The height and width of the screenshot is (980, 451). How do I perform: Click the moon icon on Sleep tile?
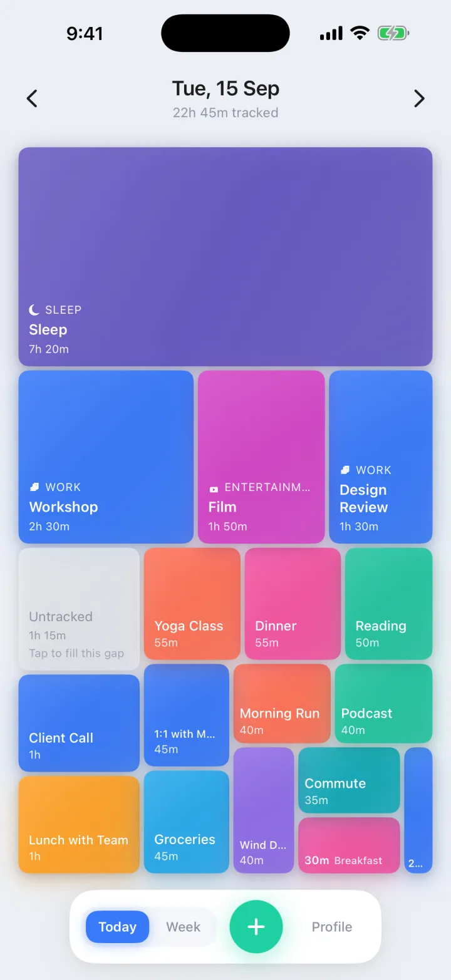[x=34, y=310]
